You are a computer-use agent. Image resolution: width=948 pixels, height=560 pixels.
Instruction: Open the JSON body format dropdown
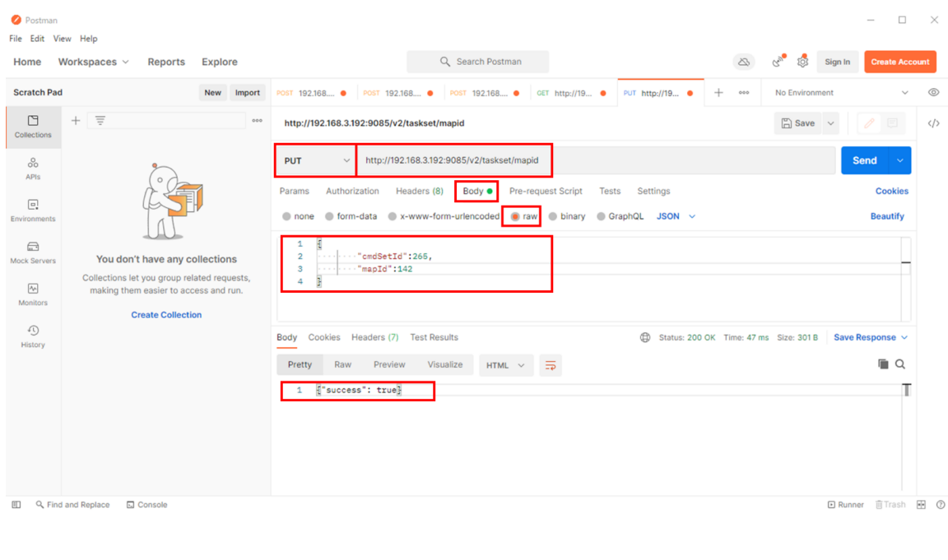676,216
